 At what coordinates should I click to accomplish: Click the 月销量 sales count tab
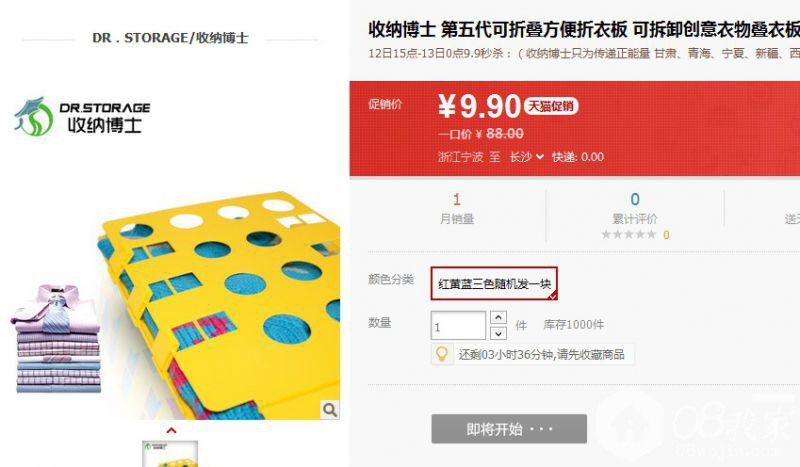(457, 209)
